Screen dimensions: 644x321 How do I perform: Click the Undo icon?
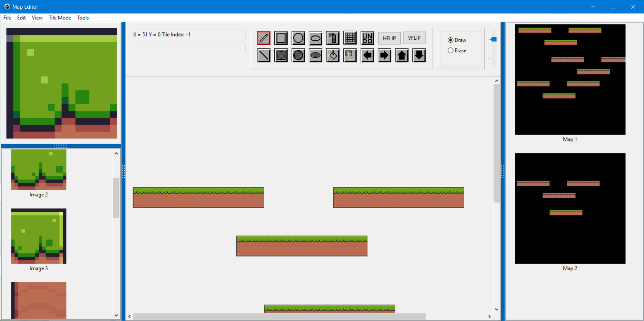(367, 38)
